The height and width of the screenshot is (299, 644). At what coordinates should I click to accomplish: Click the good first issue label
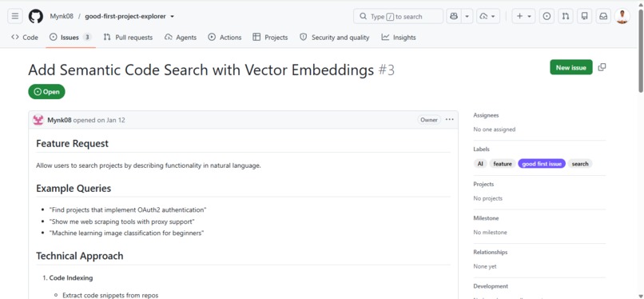[x=542, y=164]
